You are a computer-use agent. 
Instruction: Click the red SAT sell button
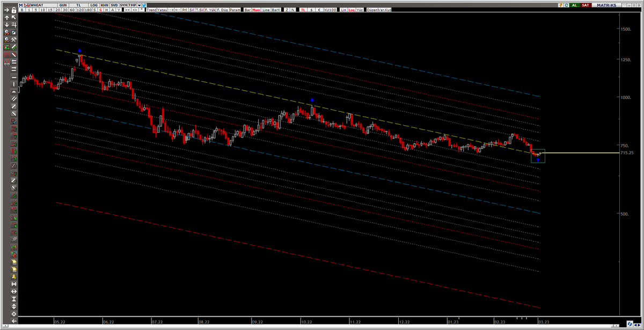(x=585, y=5)
